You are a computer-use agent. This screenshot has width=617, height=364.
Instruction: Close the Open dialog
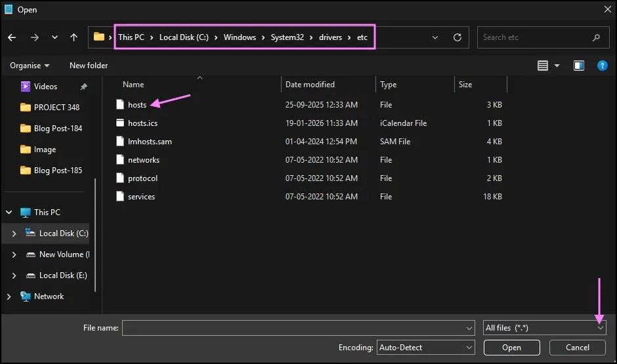coord(608,9)
